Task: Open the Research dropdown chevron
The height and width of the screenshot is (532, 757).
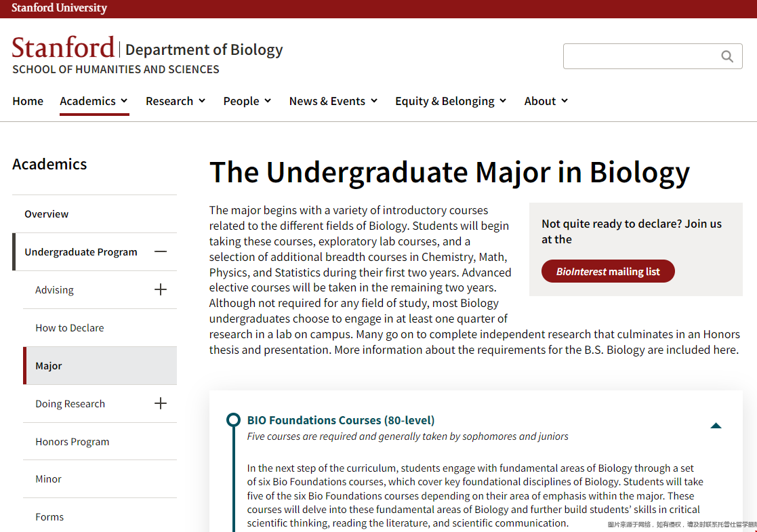Action: click(202, 101)
